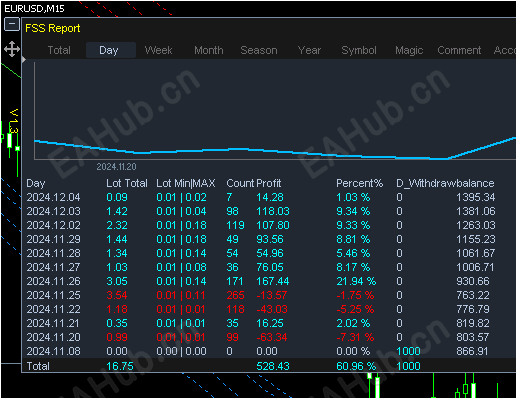Open the Comment tab
This screenshot has height=398, width=516.
pos(459,50)
